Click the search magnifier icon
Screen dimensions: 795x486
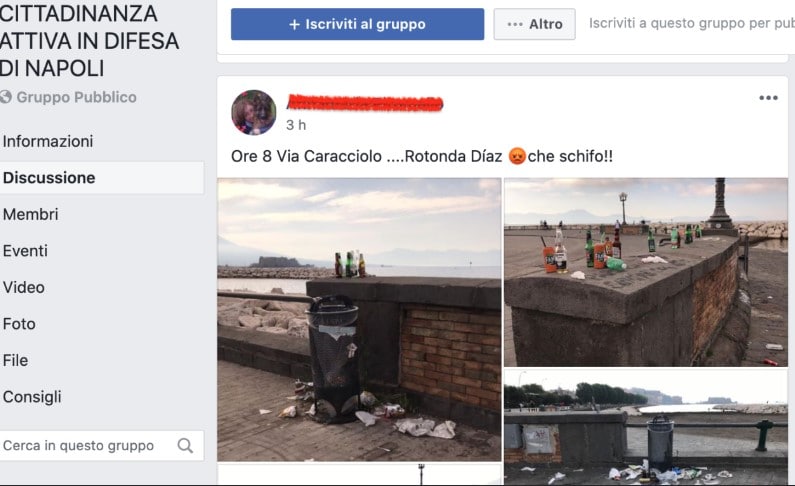click(185, 445)
